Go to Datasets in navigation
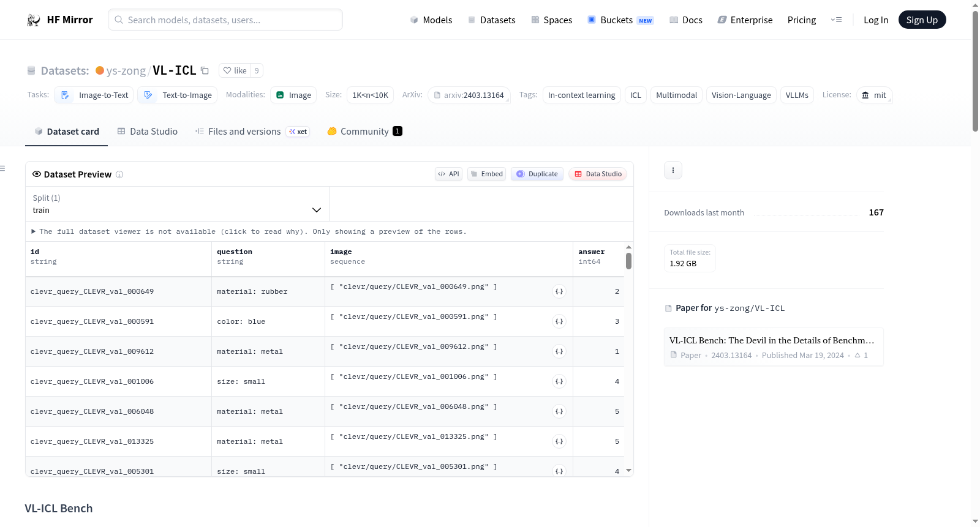The width and height of the screenshot is (980, 527). (x=492, y=20)
